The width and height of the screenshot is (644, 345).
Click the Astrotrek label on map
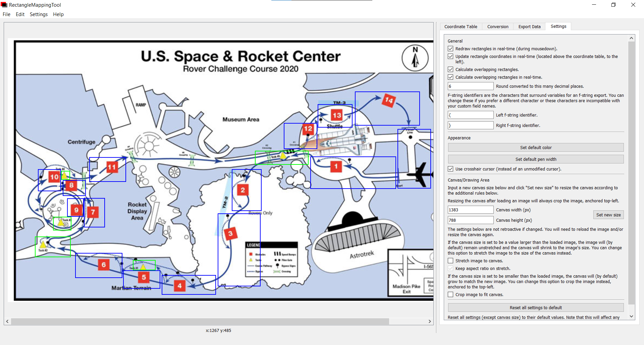pos(362,255)
